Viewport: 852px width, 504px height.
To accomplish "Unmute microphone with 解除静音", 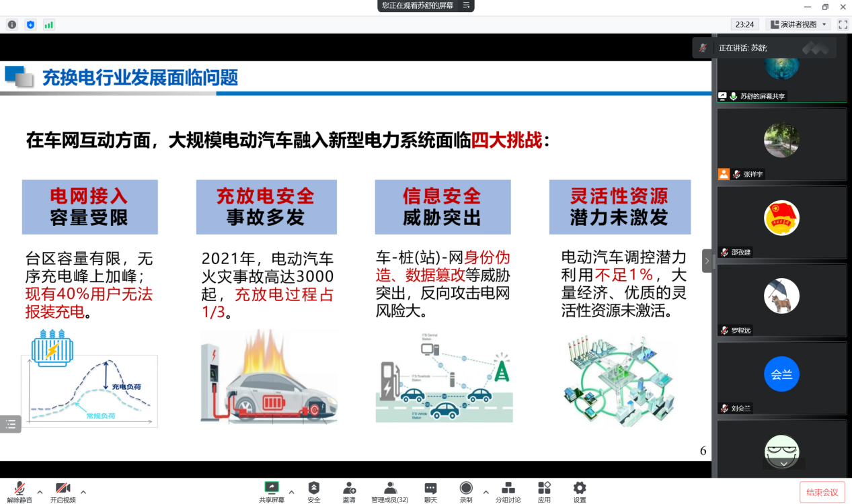I will [20, 492].
